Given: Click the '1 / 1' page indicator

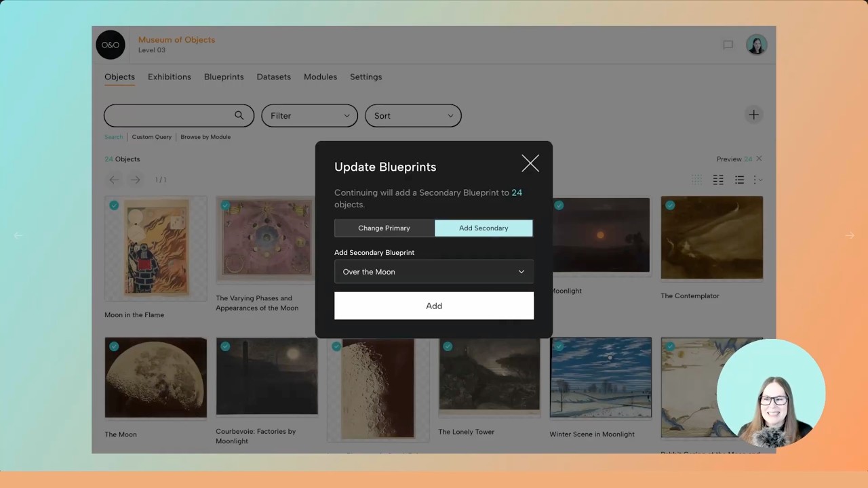Looking at the screenshot, I should point(161,180).
